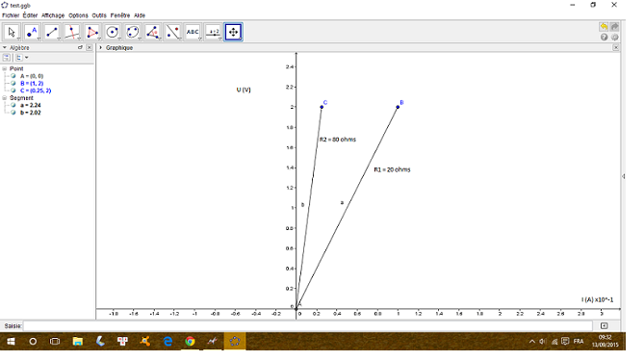Toggle visibility of segment b

tap(13, 113)
